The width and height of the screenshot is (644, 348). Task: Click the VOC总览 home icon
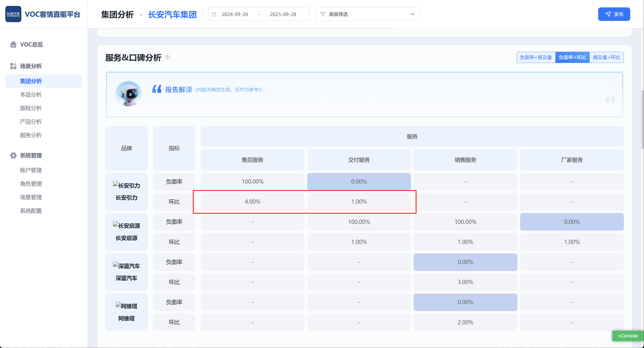click(13, 44)
